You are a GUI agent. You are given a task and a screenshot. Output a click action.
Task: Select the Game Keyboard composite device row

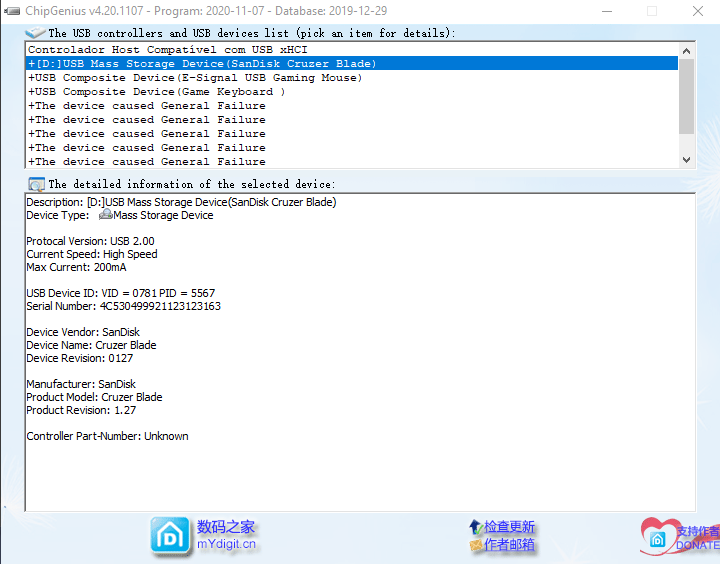(x=352, y=91)
